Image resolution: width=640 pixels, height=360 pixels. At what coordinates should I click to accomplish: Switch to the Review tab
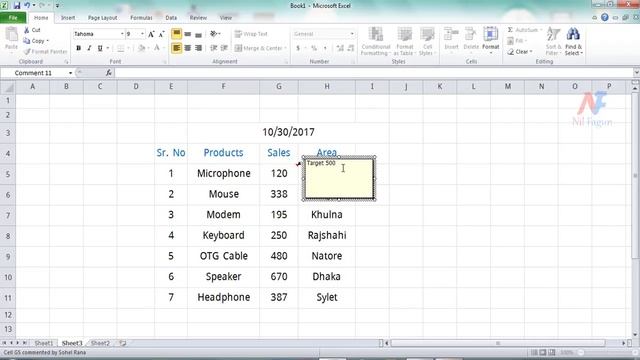198,18
